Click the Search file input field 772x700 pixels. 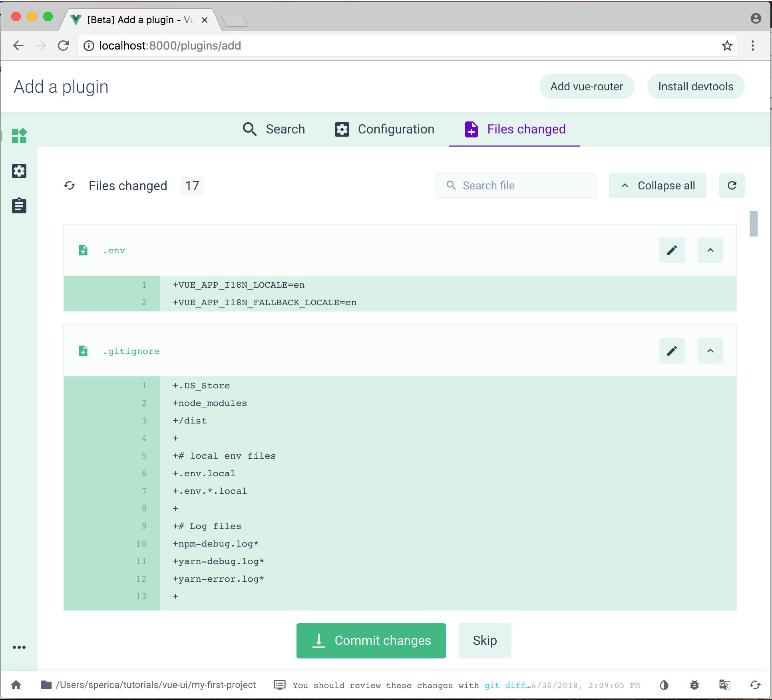(516, 185)
